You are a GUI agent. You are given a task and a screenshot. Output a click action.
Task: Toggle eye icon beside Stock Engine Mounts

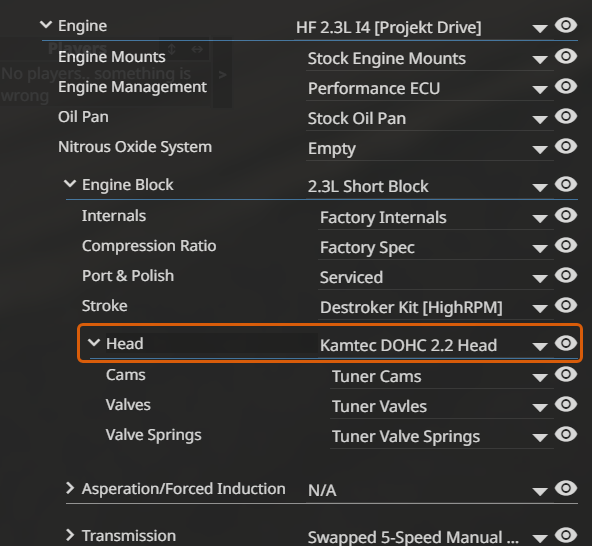(566, 56)
